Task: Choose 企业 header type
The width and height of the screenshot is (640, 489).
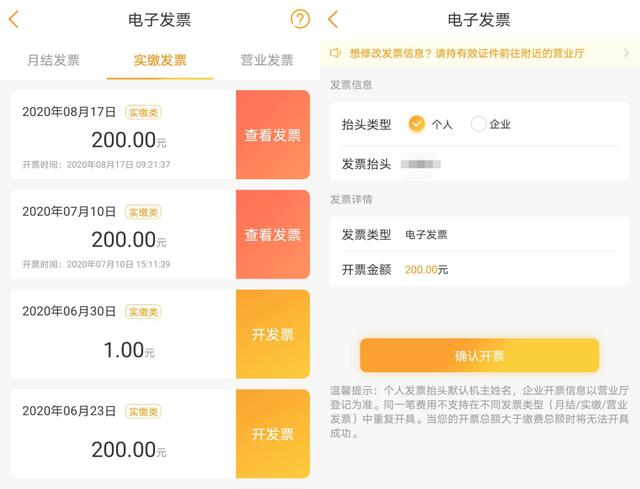Action: 479,124
